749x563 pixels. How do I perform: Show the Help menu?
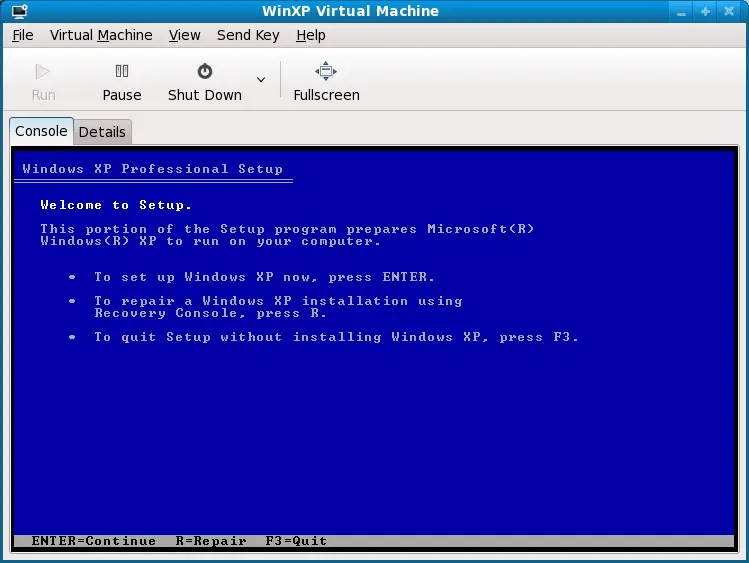click(311, 35)
